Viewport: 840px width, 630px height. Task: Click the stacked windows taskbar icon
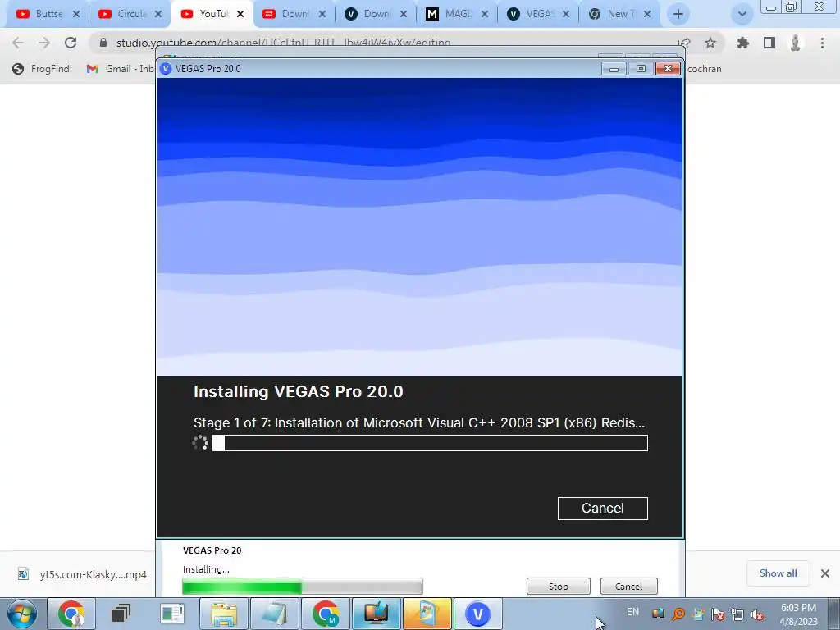(121, 614)
